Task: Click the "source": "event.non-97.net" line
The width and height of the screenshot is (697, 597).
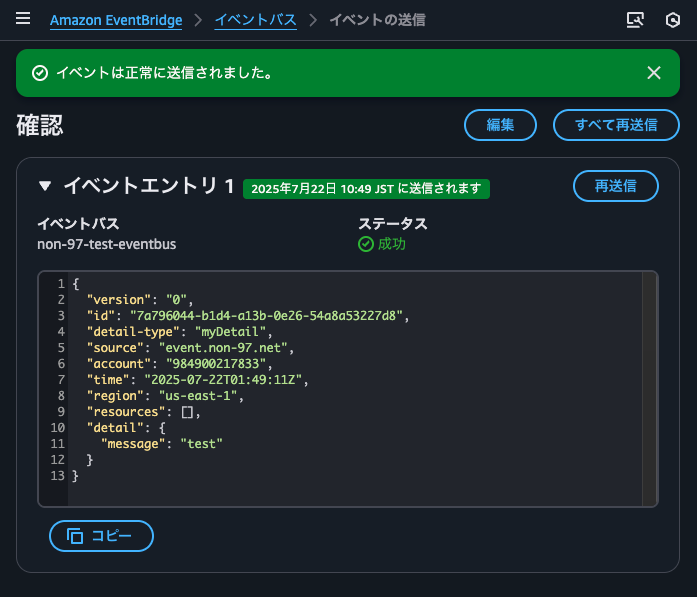Action: [x=190, y=348]
